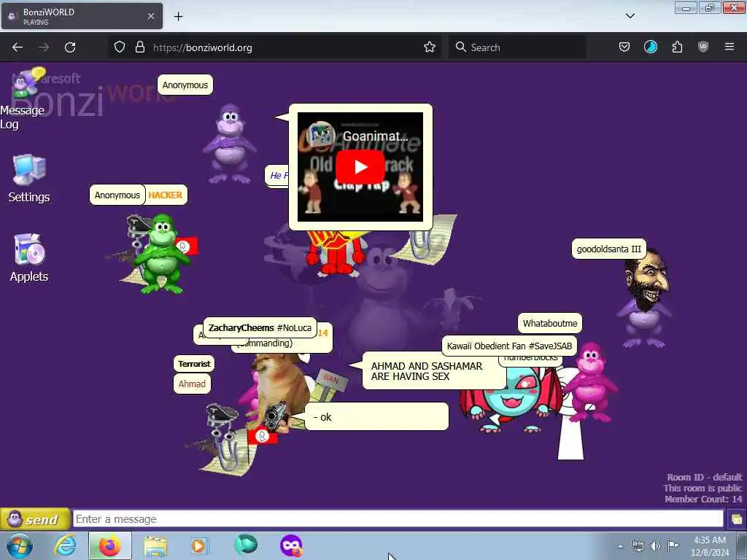Close the BonziWORLD tab
The image size is (747, 560).
click(x=150, y=16)
